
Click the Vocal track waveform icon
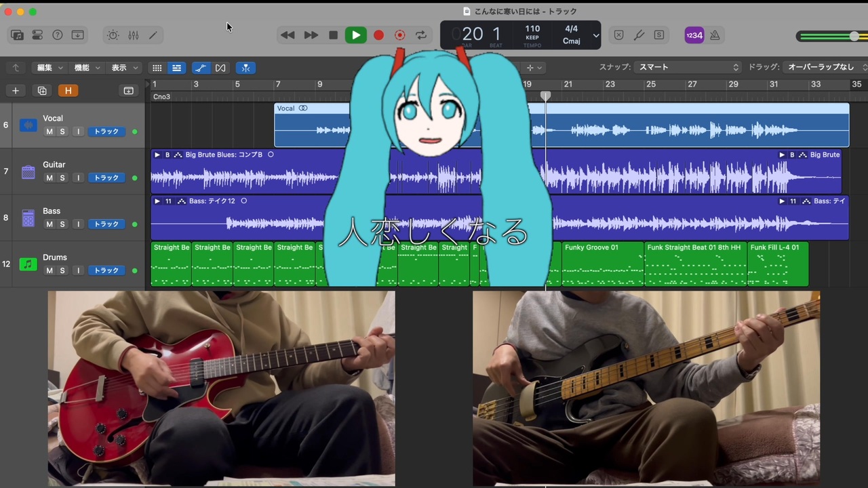tap(28, 125)
